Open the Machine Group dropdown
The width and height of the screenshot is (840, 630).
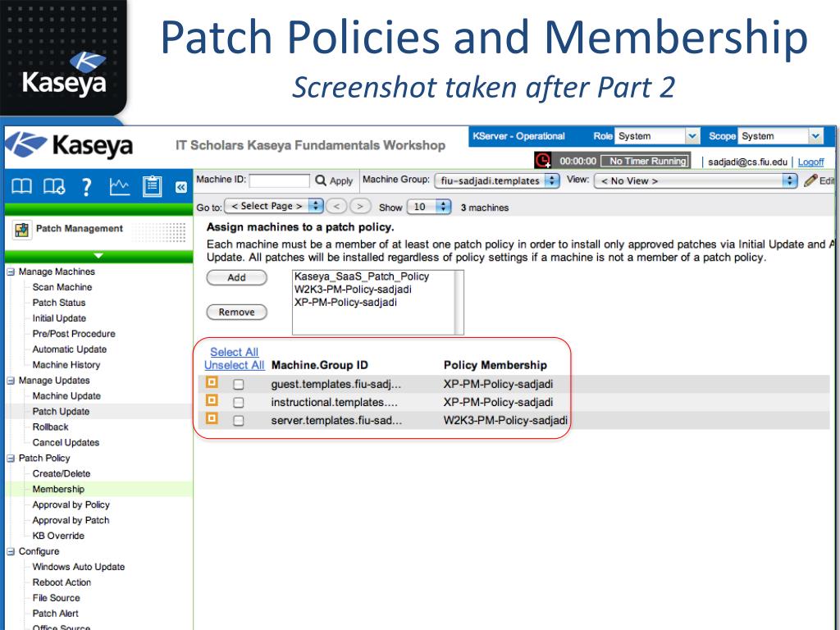click(496, 180)
